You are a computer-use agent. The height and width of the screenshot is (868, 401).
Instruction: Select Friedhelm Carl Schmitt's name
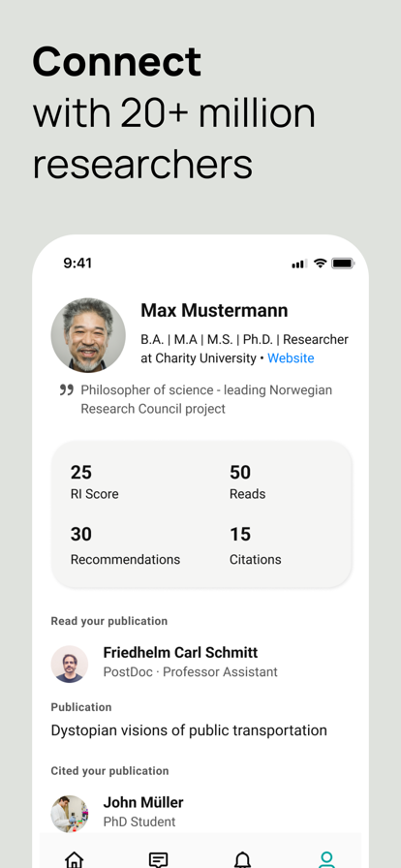point(180,653)
